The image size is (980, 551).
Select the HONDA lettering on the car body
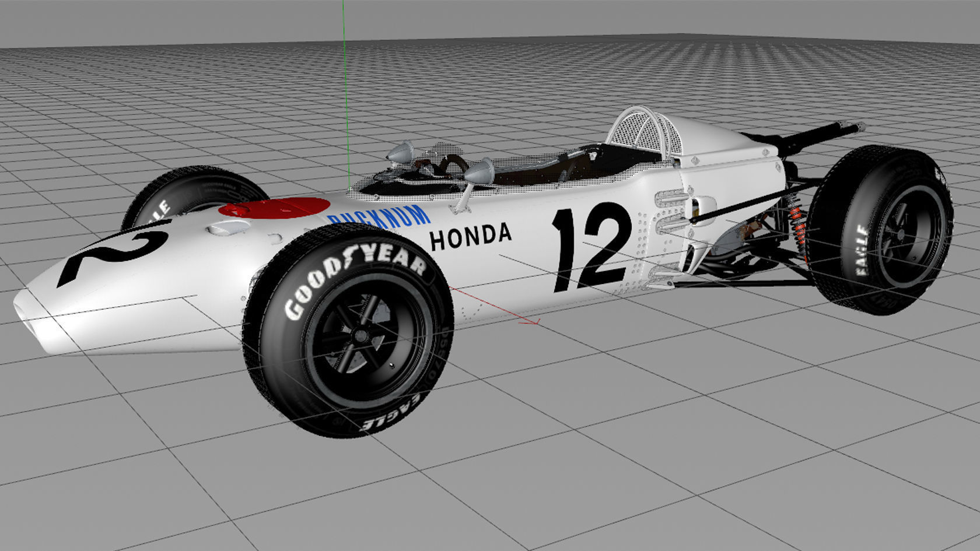coord(470,236)
